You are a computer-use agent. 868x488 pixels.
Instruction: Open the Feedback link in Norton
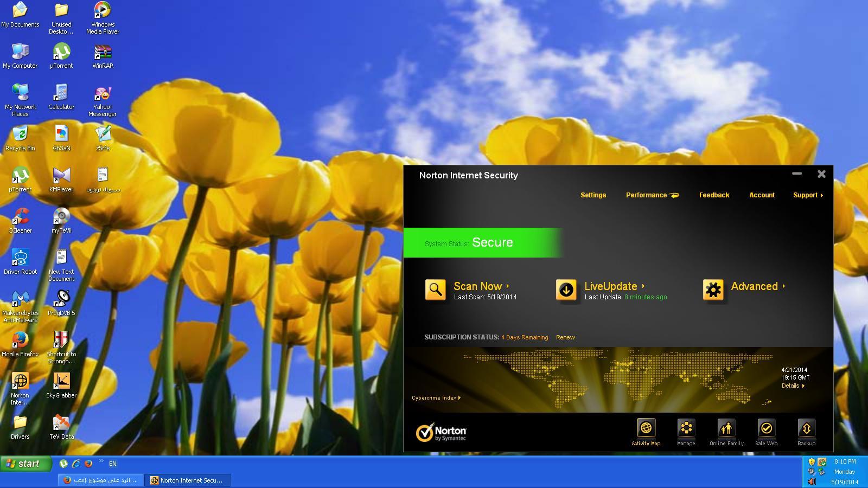[x=714, y=195]
